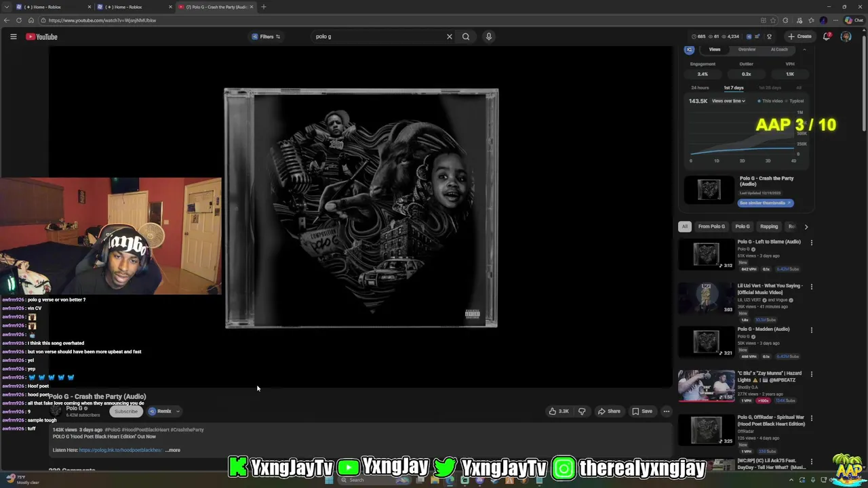Click the browser address bar URL
This screenshot has height=488, width=868.
coord(102,20)
